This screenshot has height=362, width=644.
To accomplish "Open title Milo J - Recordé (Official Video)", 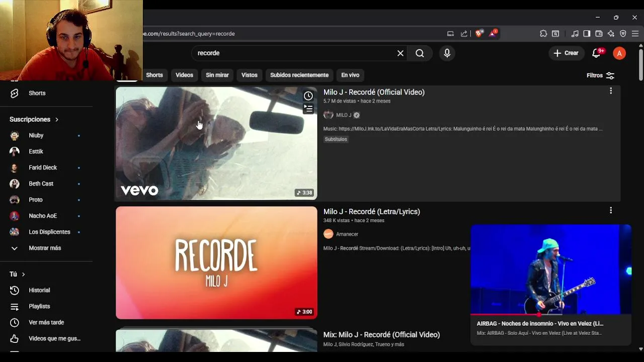I will pyautogui.click(x=374, y=92).
